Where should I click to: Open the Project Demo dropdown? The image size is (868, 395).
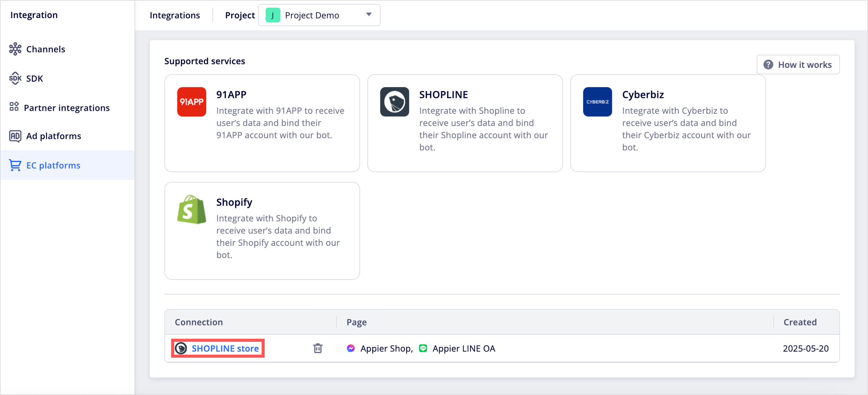[x=319, y=15]
